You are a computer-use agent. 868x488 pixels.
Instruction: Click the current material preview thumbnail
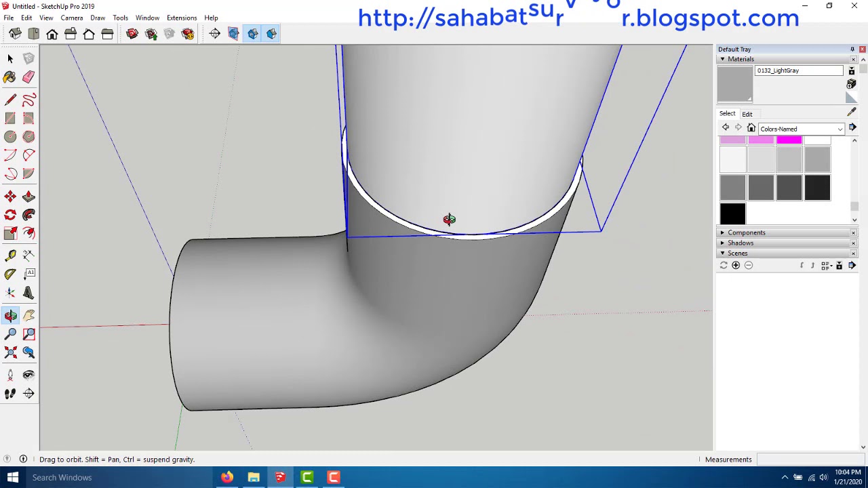tap(735, 85)
